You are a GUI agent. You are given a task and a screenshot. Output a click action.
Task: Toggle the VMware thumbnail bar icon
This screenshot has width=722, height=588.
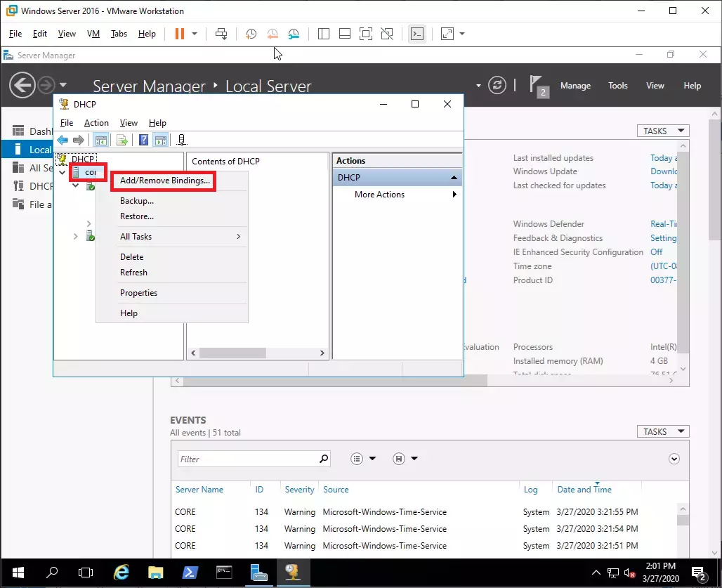pos(345,34)
